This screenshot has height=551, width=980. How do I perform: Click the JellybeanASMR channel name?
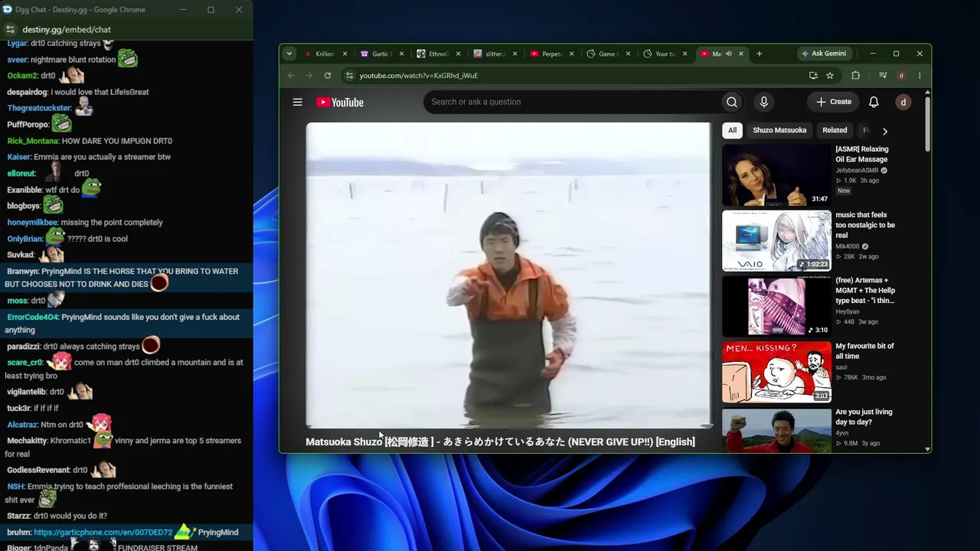857,171
